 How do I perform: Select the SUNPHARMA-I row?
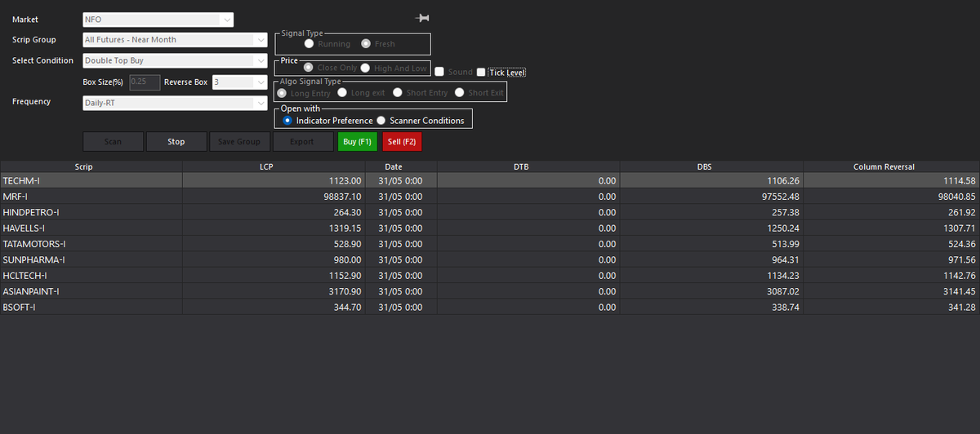[490, 259]
